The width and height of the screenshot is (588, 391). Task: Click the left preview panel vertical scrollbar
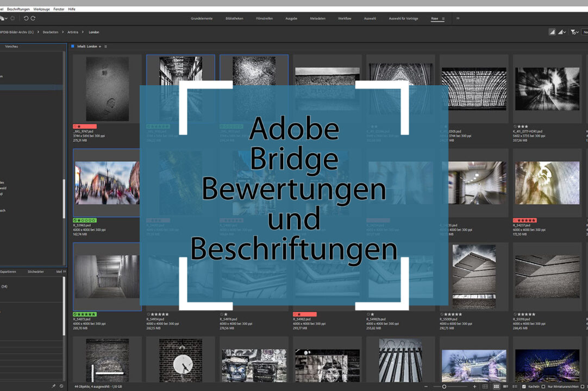click(x=64, y=199)
